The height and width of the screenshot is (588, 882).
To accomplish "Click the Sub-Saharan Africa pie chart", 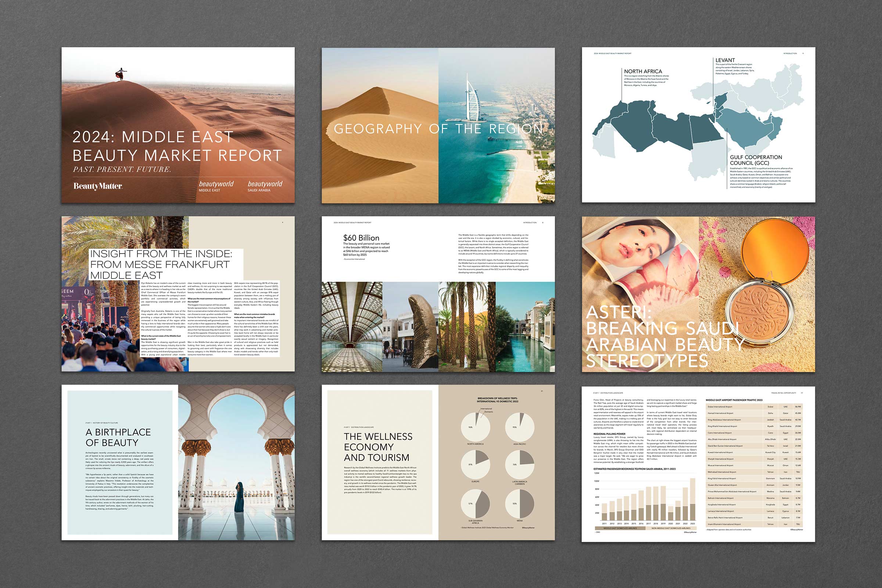I will click(475, 503).
